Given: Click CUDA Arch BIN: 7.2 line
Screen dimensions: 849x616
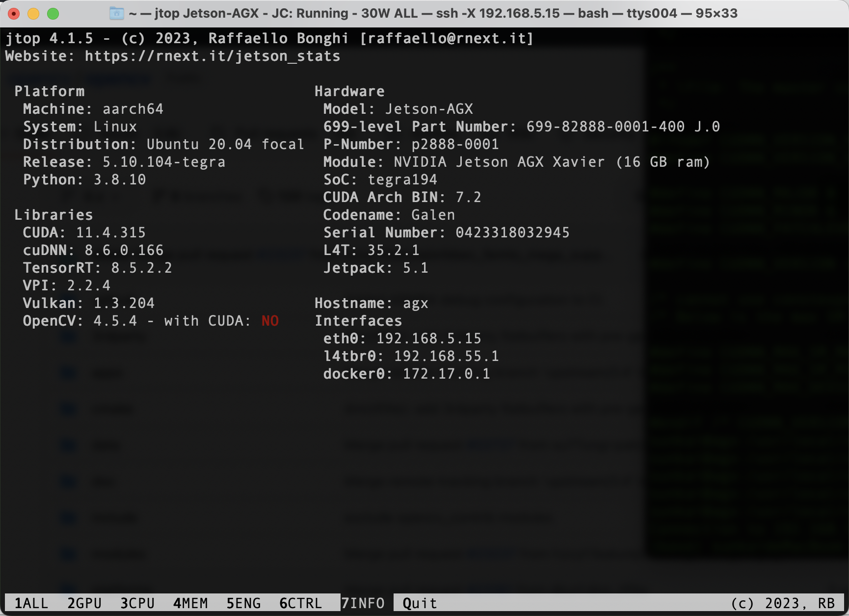Looking at the screenshot, I should [x=402, y=197].
